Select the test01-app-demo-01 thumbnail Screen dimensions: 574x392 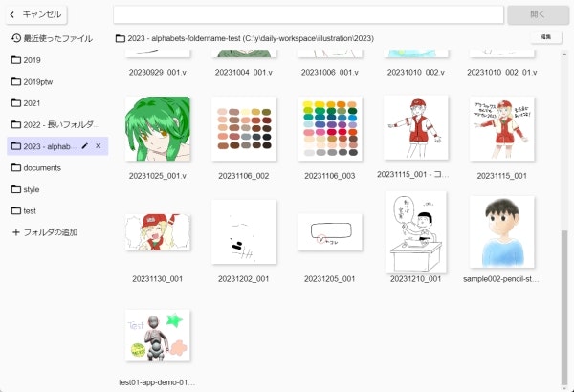(158, 336)
